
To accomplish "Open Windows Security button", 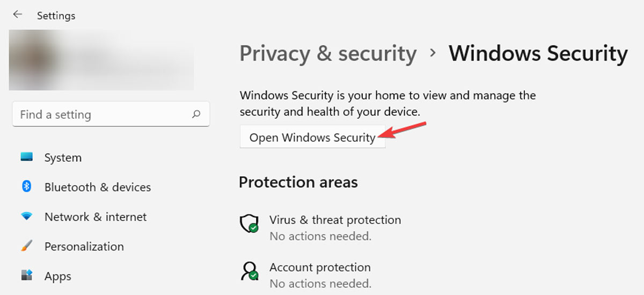I will pos(312,137).
